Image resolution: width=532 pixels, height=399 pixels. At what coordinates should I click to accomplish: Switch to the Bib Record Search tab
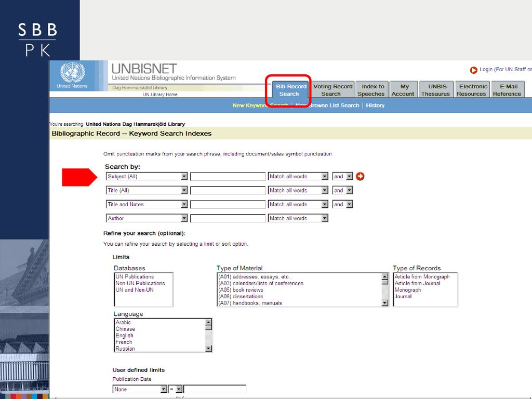tap(291, 90)
